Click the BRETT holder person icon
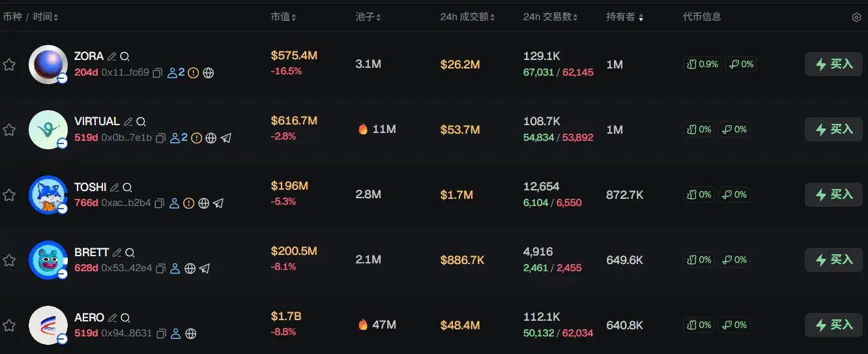 (175, 269)
